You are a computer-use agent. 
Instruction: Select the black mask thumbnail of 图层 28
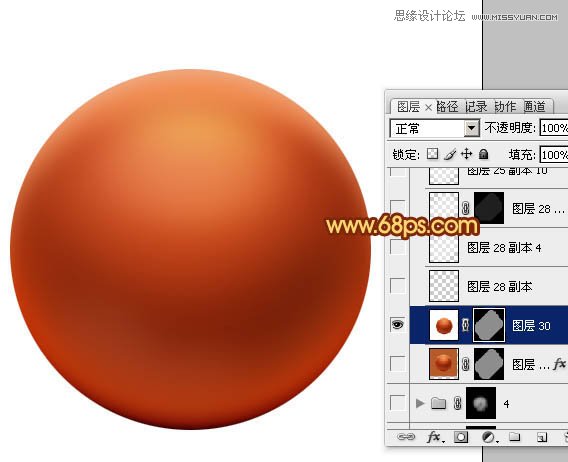tap(489, 208)
